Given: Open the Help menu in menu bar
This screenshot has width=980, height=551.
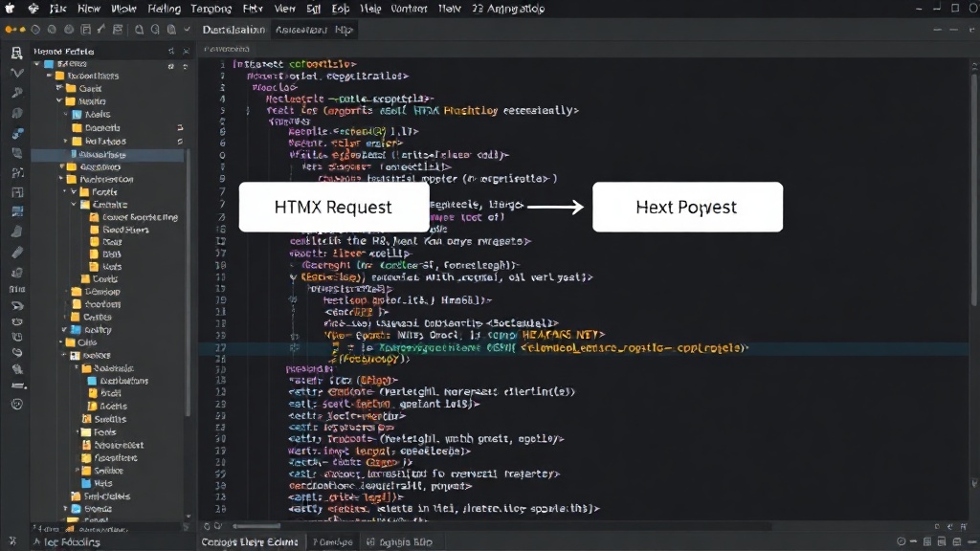Looking at the screenshot, I should (x=370, y=9).
